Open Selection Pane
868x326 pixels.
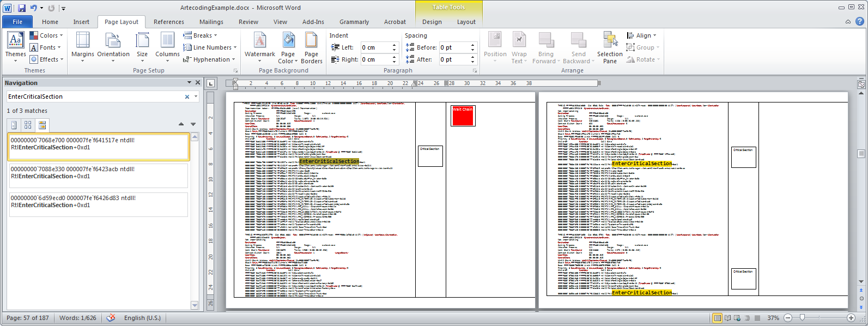(610, 46)
